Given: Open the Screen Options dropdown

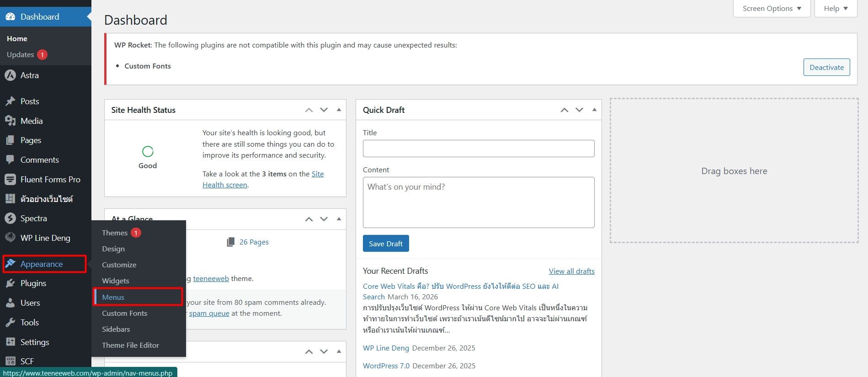Looking at the screenshot, I should 772,8.
